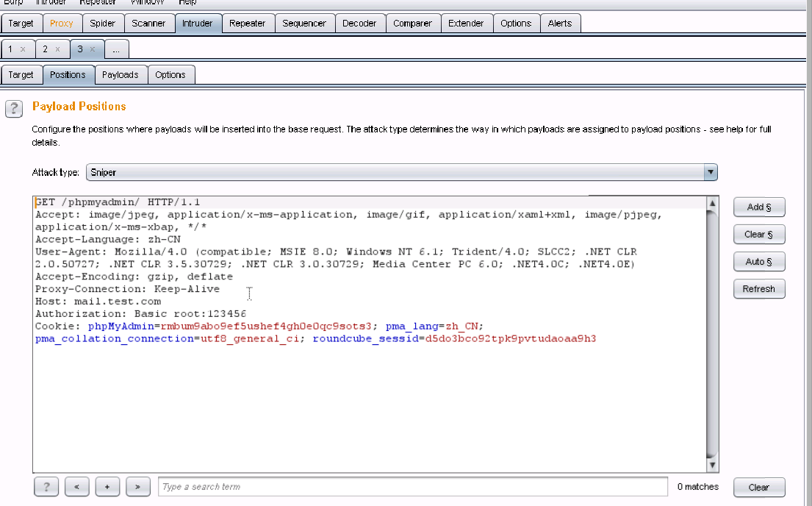This screenshot has width=812, height=506.
Task: Close Intruder attack tab 3
Action: [92, 49]
